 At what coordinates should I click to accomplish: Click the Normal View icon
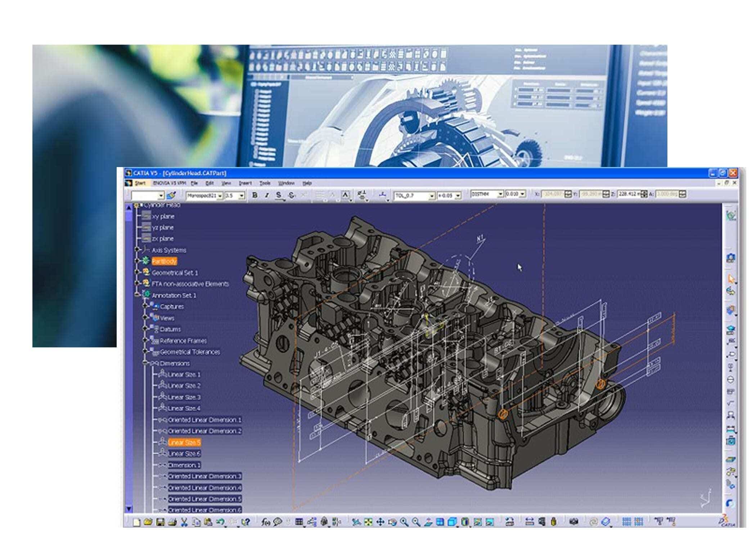(428, 522)
